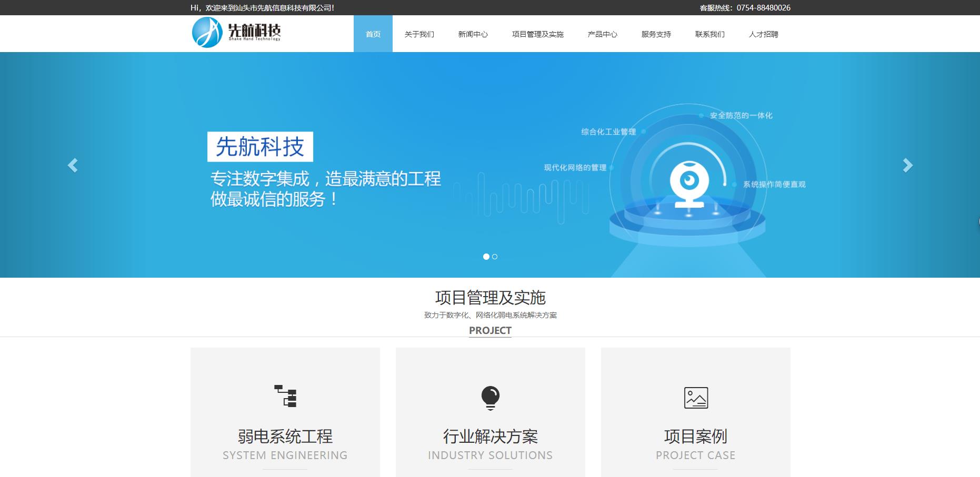
Task: Select the first carousel indicator dot
Action: (486, 257)
